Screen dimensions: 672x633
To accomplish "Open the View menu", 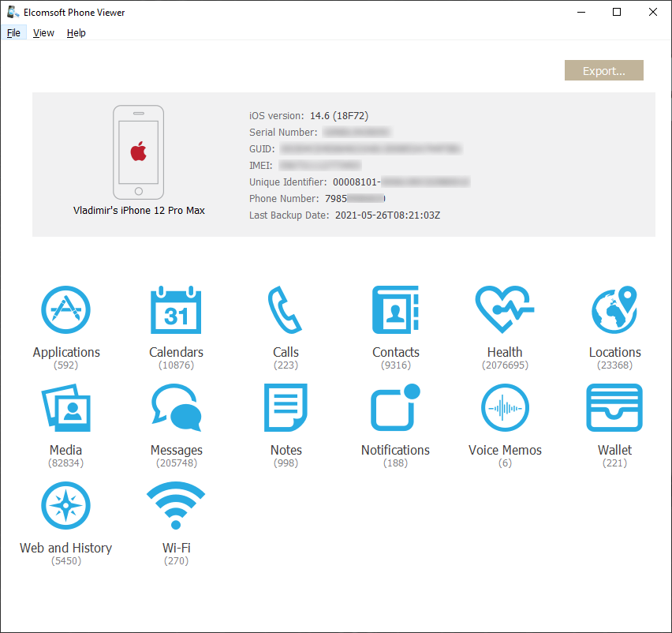I will [43, 32].
